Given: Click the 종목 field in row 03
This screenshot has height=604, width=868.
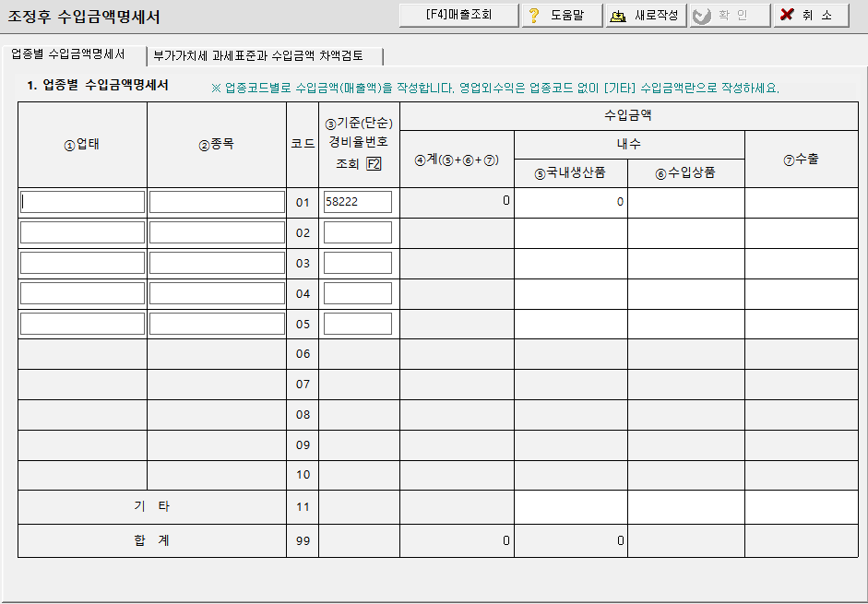Looking at the screenshot, I should point(217,263).
